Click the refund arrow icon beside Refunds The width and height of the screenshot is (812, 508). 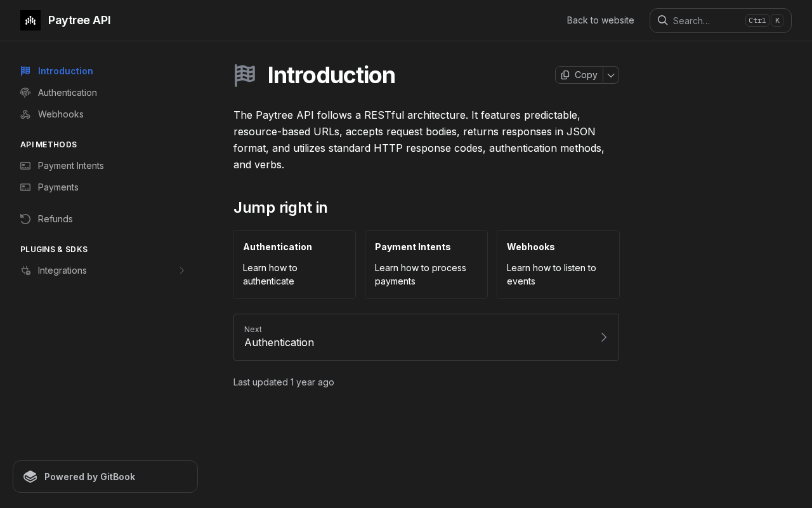coord(25,219)
